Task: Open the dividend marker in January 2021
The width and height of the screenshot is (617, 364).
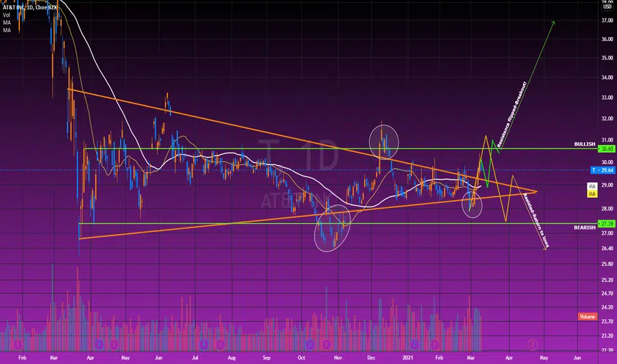Action: (414, 345)
